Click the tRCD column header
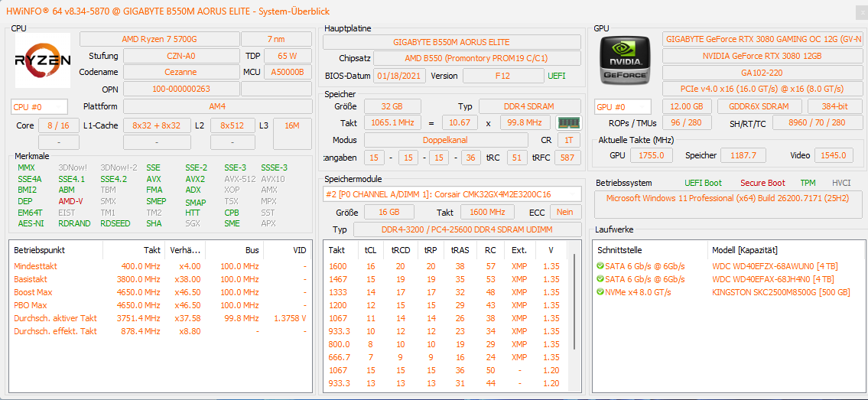This screenshot has width=868, height=400. (399, 250)
